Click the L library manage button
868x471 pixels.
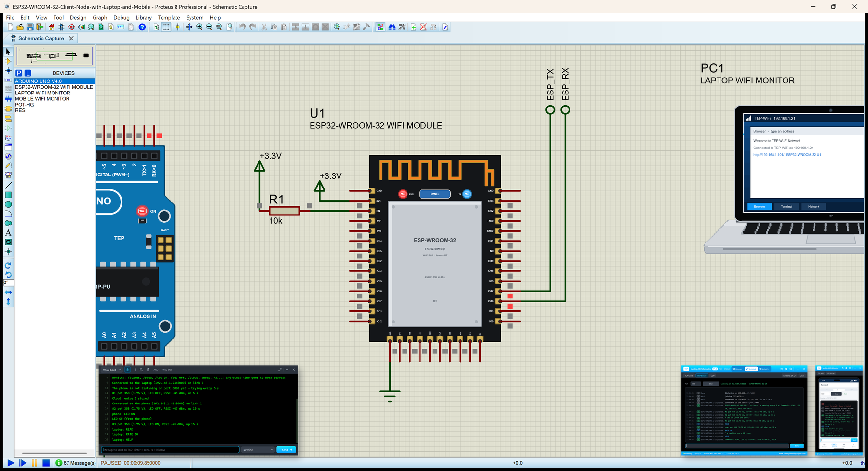[x=28, y=73]
